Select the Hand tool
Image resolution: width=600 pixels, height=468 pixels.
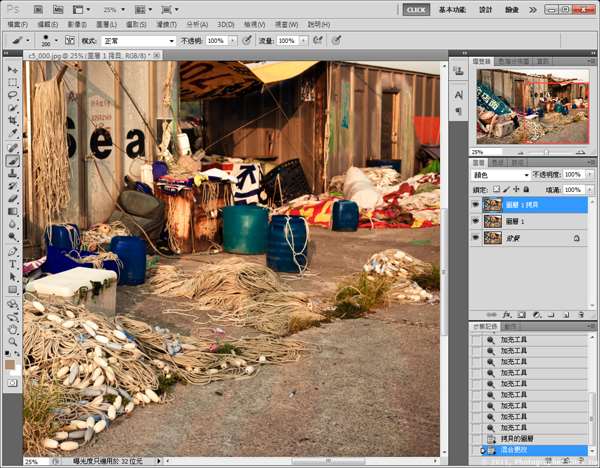point(13,329)
